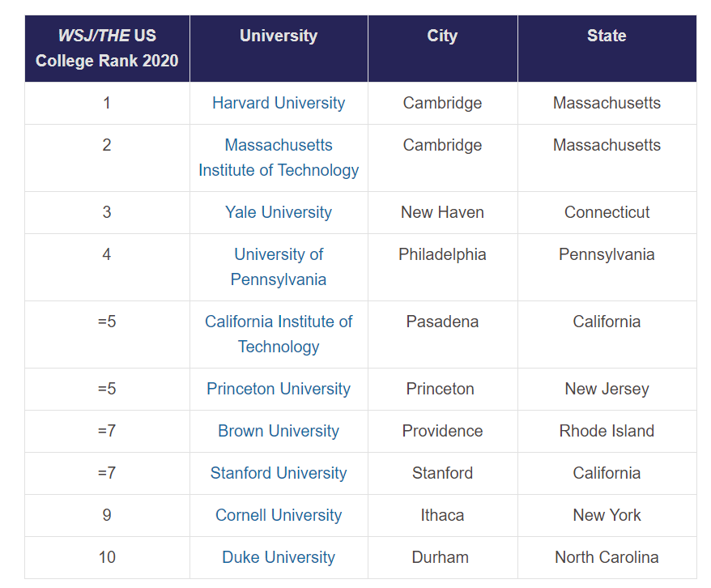Click the Duke University link
The width and height of the screenshot is (711, 588).
278,557
